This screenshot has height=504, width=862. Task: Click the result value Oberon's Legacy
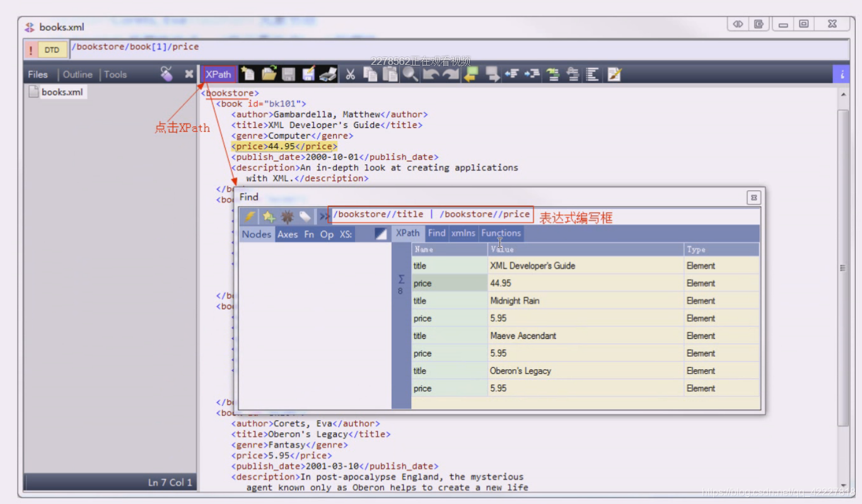point(520,371)
